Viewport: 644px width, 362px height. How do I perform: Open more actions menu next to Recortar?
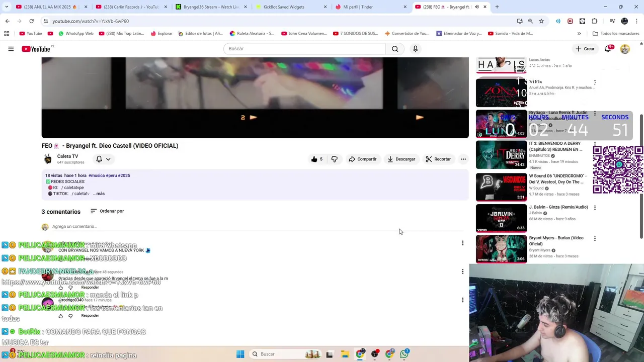463,159
